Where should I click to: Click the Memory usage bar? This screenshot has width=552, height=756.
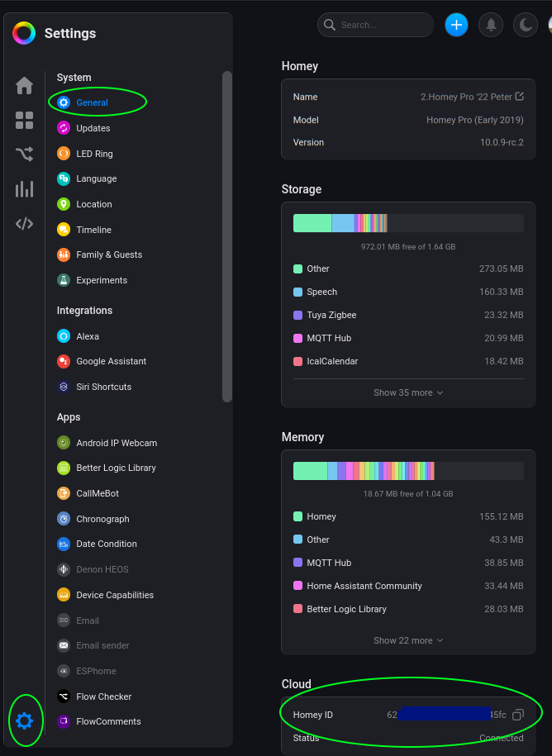coord(408,471)
